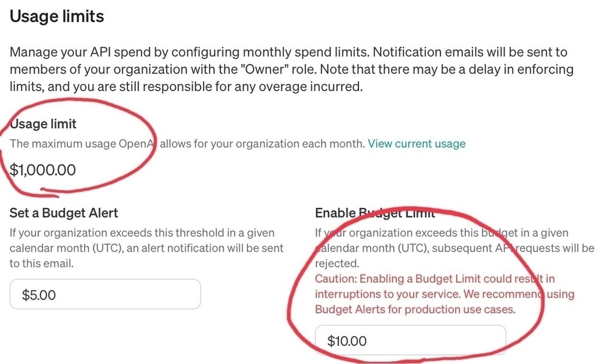Click the "to this email." text

tap(41, 263)
